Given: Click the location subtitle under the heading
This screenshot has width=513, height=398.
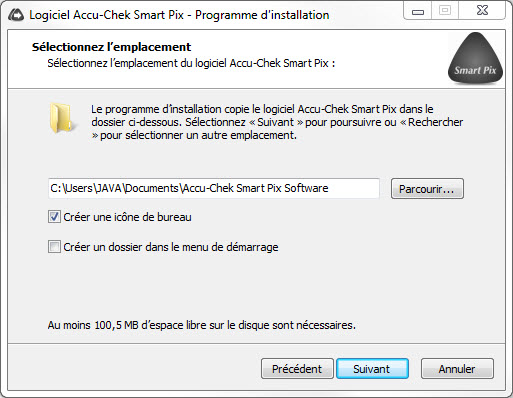Looking at the screenshot, I should [x=191, y=63].
